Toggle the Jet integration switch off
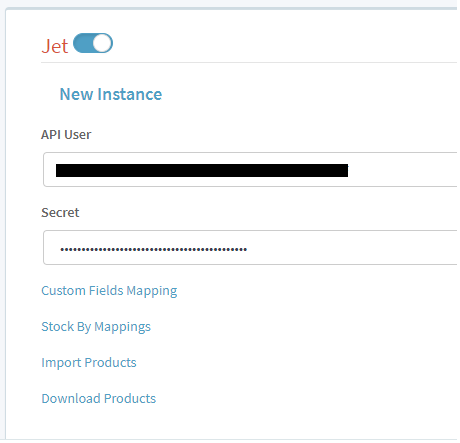Viewport: 460px width, 443px height. click(x=93, y=43)
